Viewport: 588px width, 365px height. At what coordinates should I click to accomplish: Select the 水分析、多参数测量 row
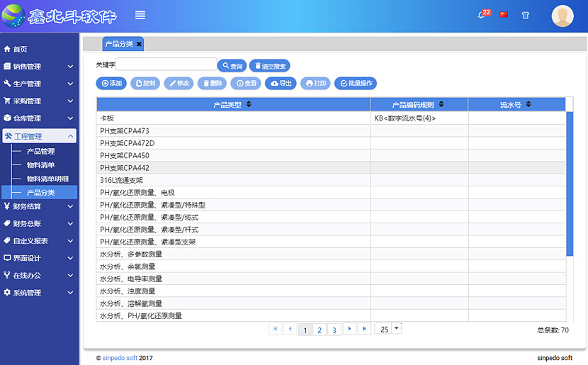point(331,254)
